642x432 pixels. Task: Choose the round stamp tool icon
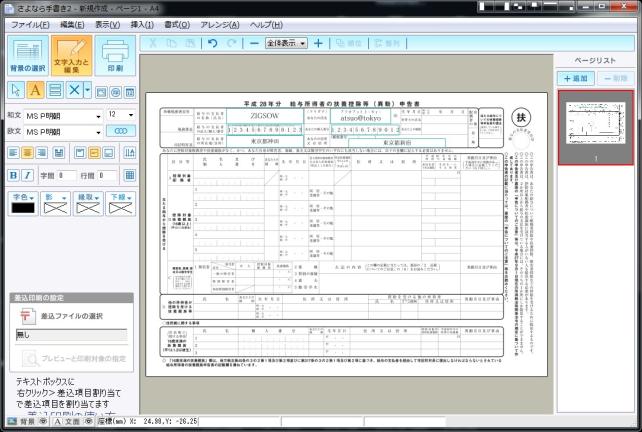click(x=115, y=92)
